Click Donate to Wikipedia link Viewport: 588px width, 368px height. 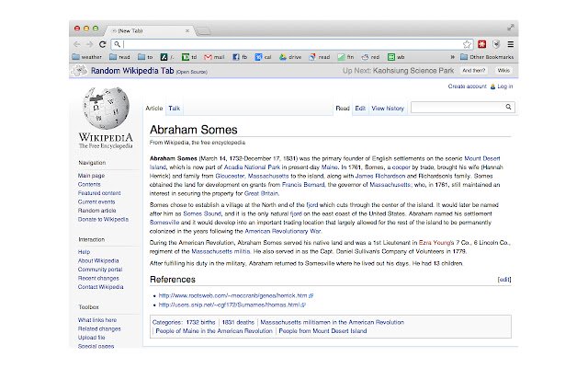(103, 219)
